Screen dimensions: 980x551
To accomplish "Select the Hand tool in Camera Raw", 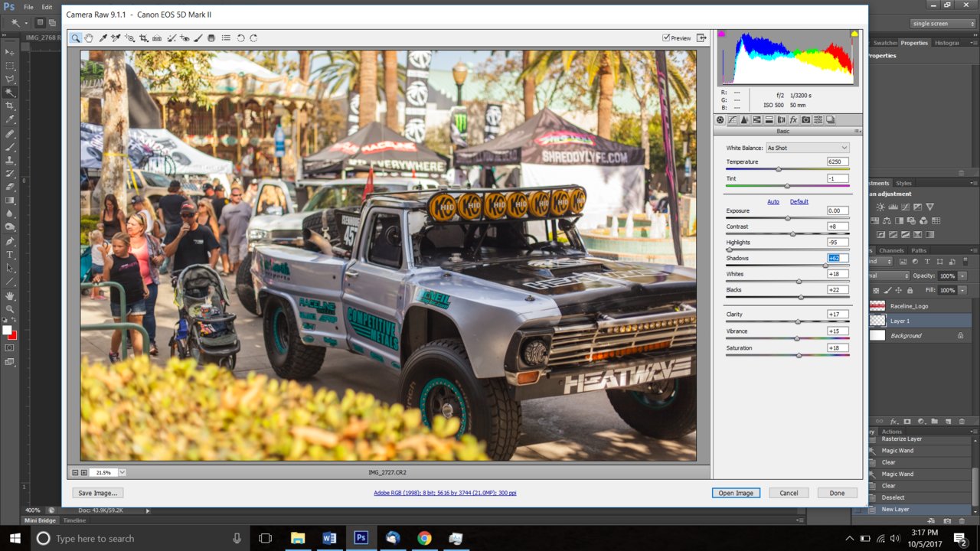I will [x=89, y=38].
